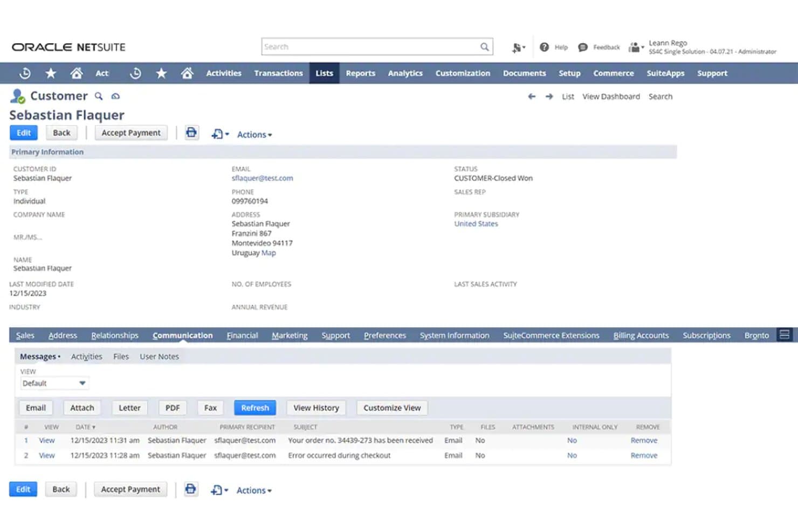Go to previous record with left arrow

point(532,96)
